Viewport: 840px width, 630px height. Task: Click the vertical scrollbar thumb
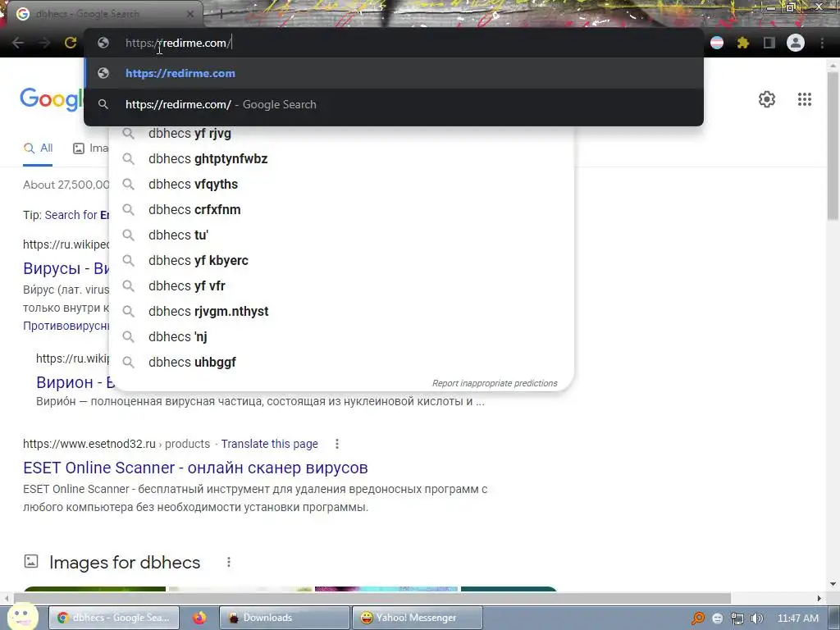[833, 144]
